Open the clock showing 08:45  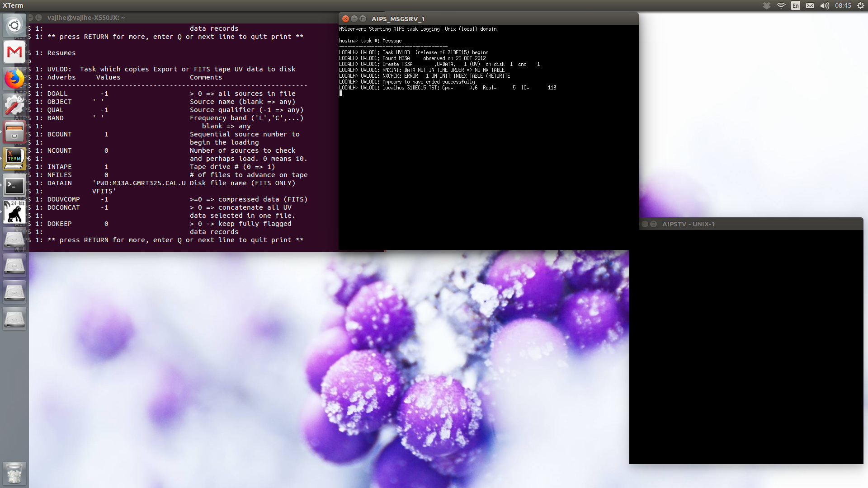[843, 5]
